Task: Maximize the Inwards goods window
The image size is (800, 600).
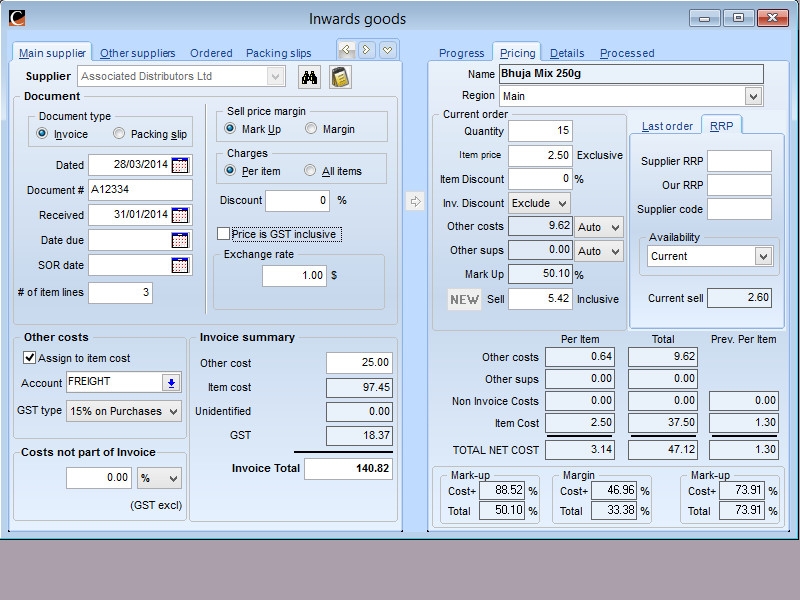Action: [738, 18]
